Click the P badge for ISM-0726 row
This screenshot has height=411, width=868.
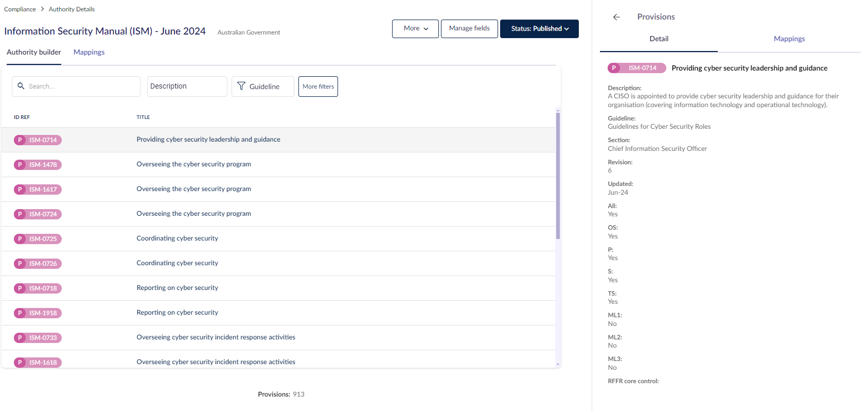(x=20, y=264)
